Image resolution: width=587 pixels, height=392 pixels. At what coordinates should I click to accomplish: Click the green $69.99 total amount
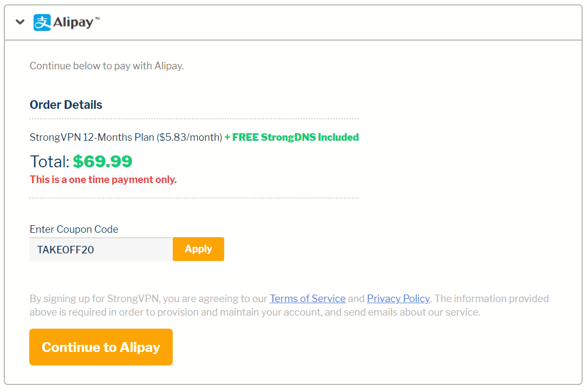(x=102, y=161)
